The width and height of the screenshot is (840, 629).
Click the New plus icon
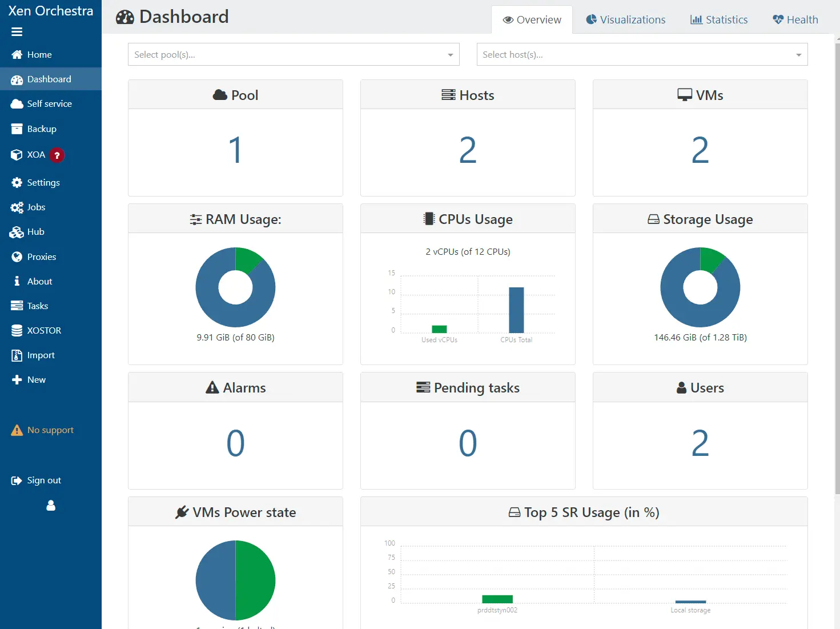tap(17, 380)
